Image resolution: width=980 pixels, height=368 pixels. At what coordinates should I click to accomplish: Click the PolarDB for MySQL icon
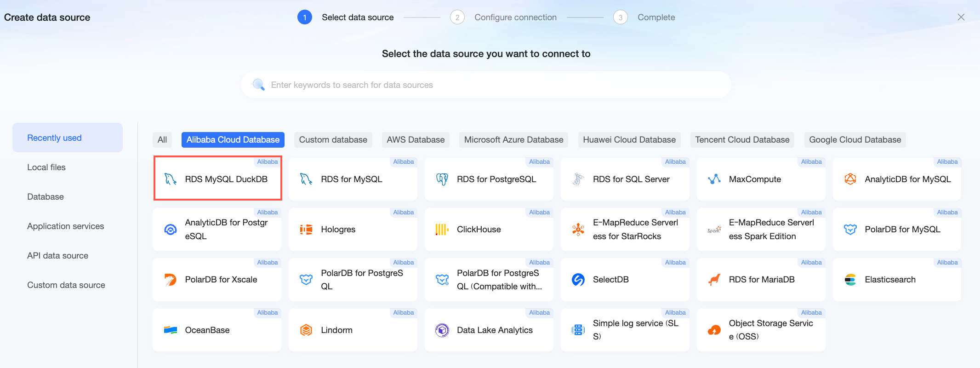coord(850,230)
